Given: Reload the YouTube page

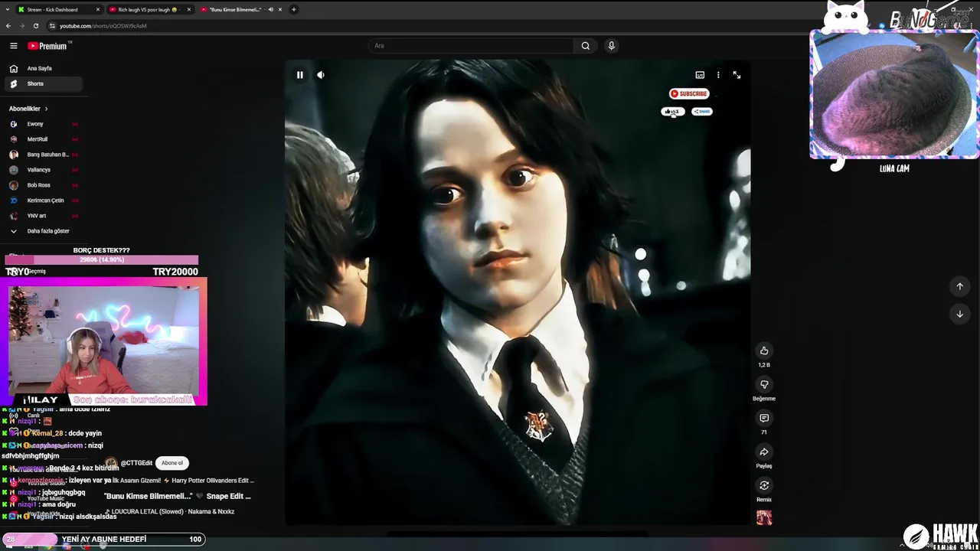Looking at the screenshot, I should (x=35, y=26).
